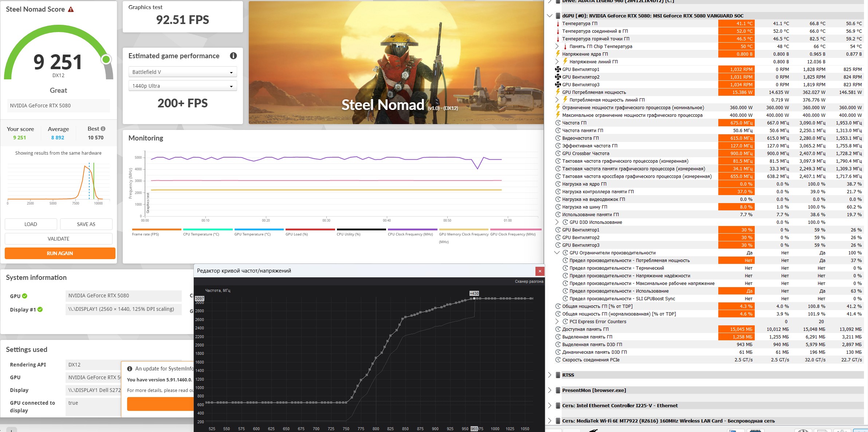868x432 pixels.
Task: Expand the RTSS sensor group
Action: (550, 375)
